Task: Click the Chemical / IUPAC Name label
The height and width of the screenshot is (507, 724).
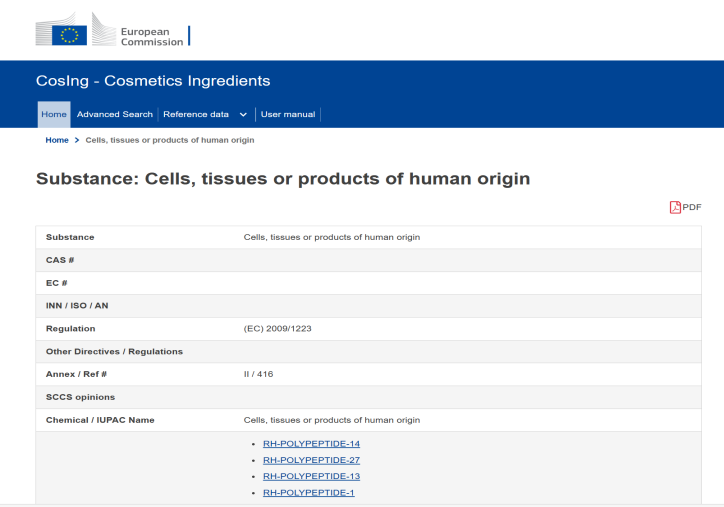Action: tap(100, 420)
